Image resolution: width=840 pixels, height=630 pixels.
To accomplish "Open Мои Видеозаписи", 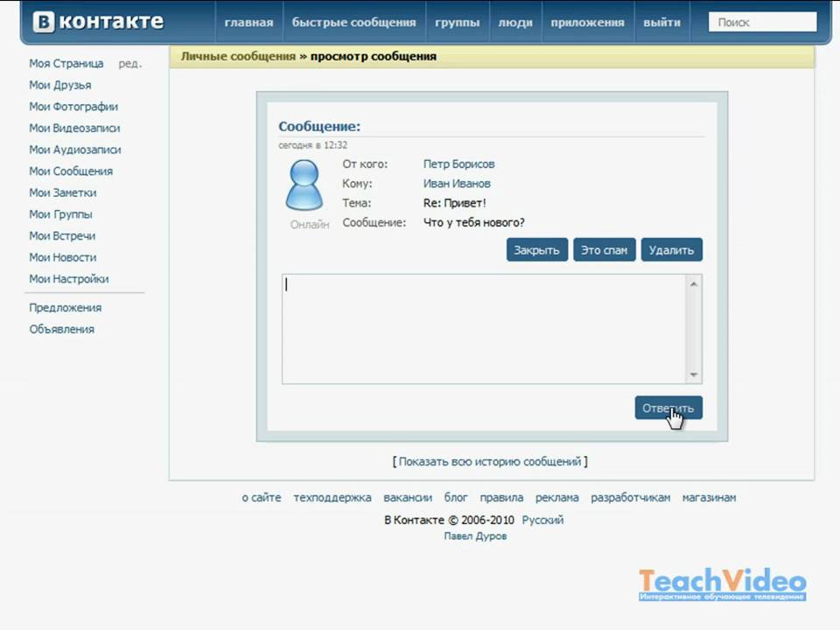I will [x=74, y=128].
